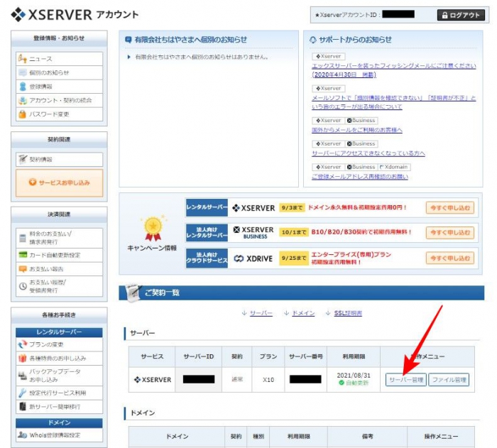Click the wrench icon beside 設定代行サービス利用
The image size is (497, 448).
[x=22, y=393]
